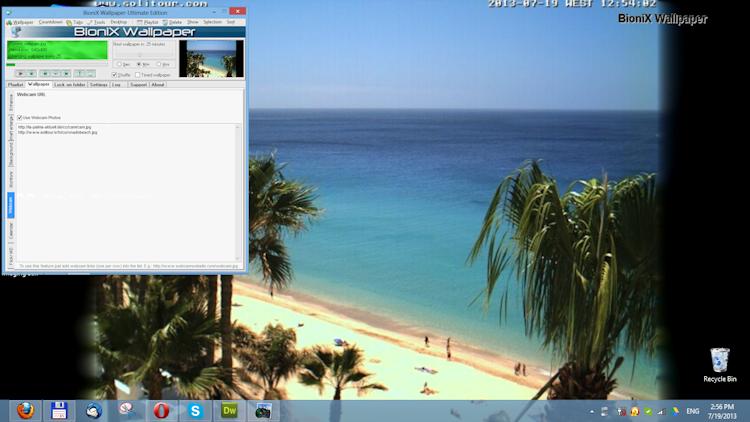Screen dimensions: 750x422
Task: Click the Stop button in playback controls
Action: pos(31,74)
